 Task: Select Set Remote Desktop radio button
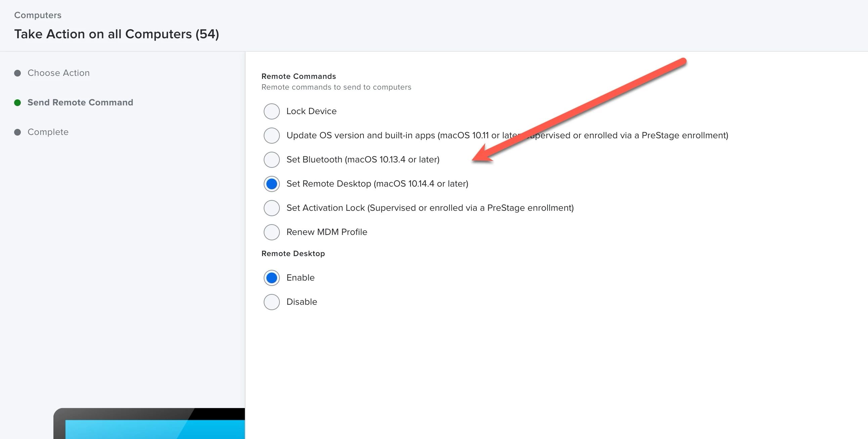[x=272, y=184]
